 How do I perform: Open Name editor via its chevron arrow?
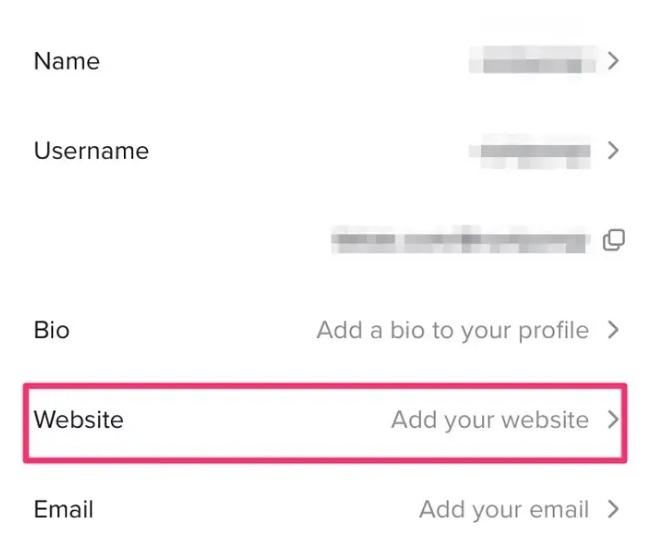pyautogui.click(x=613, y=61)
